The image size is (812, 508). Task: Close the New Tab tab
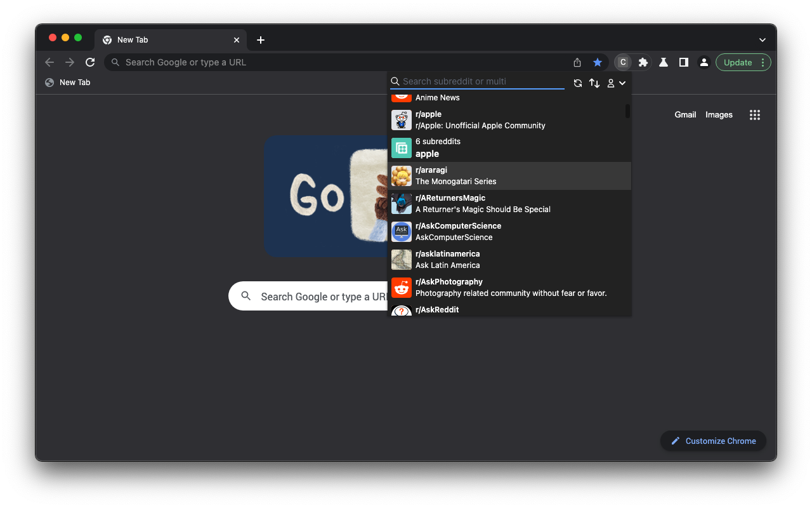pos(237,40)
